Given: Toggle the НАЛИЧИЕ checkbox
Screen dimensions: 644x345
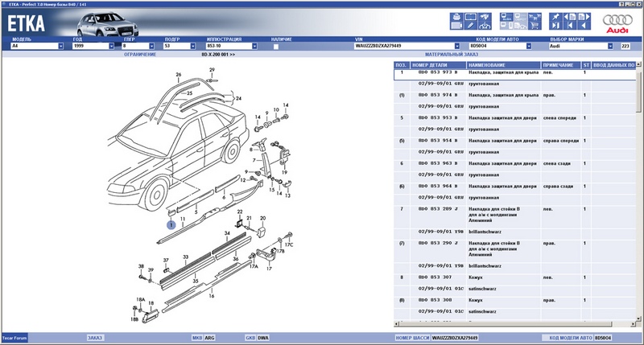Looking at the screenshot, I should 276,47.
